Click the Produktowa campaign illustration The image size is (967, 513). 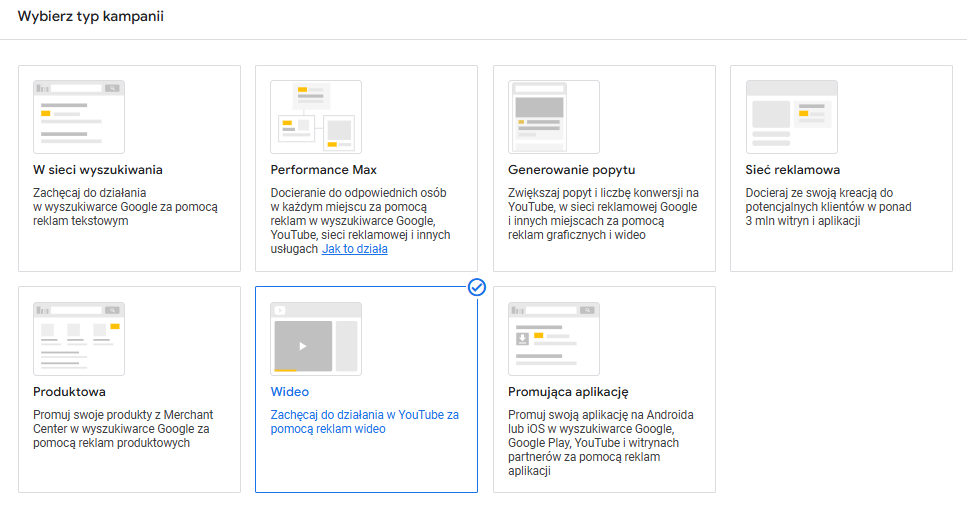(x=79, y=339)
